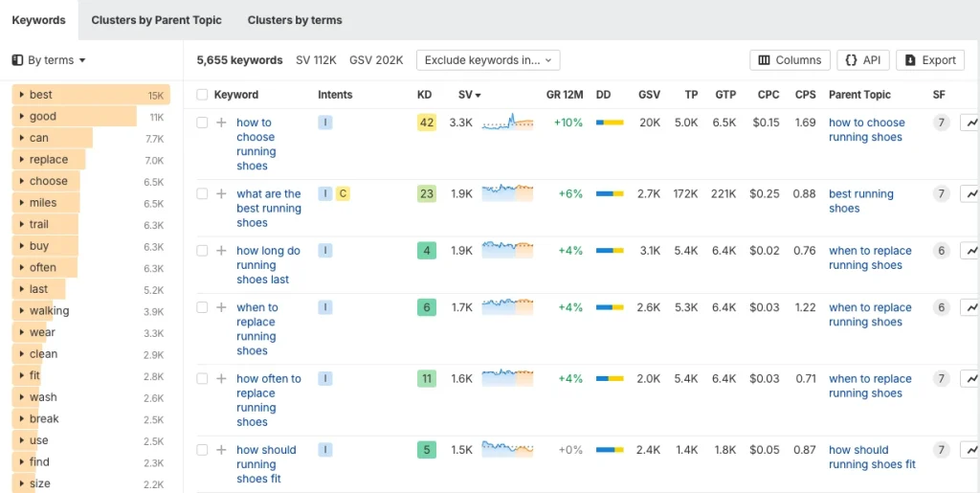Click the KD 42 difficulty badge
Image resolution: width=980 pixels, height=493 pixels.
pos(427,123)
